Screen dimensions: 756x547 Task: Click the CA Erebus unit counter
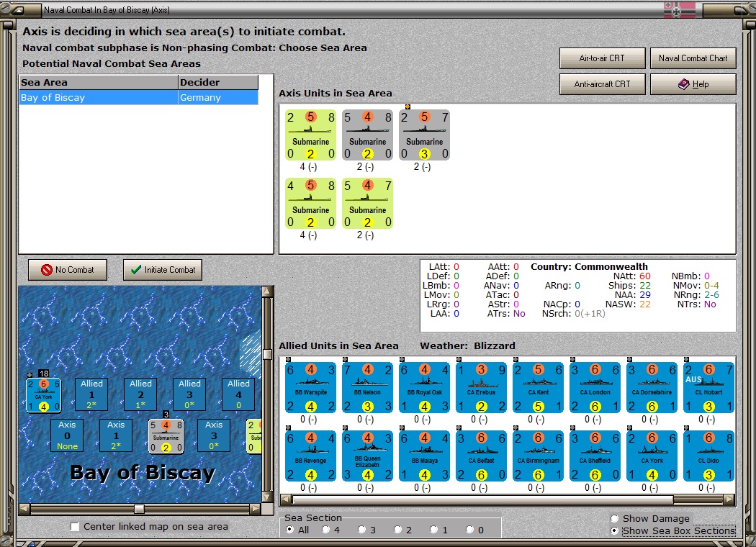pos(481,388)
